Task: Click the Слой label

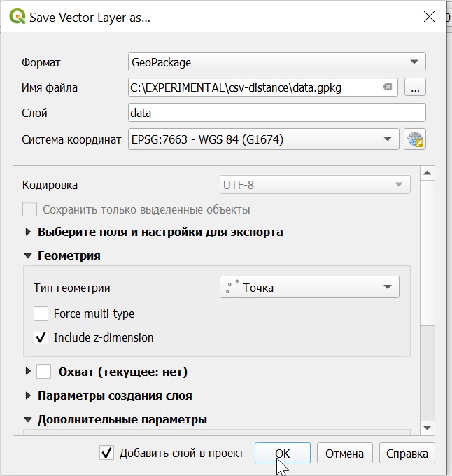Action: pyautogui.click(x=34, y=113)
